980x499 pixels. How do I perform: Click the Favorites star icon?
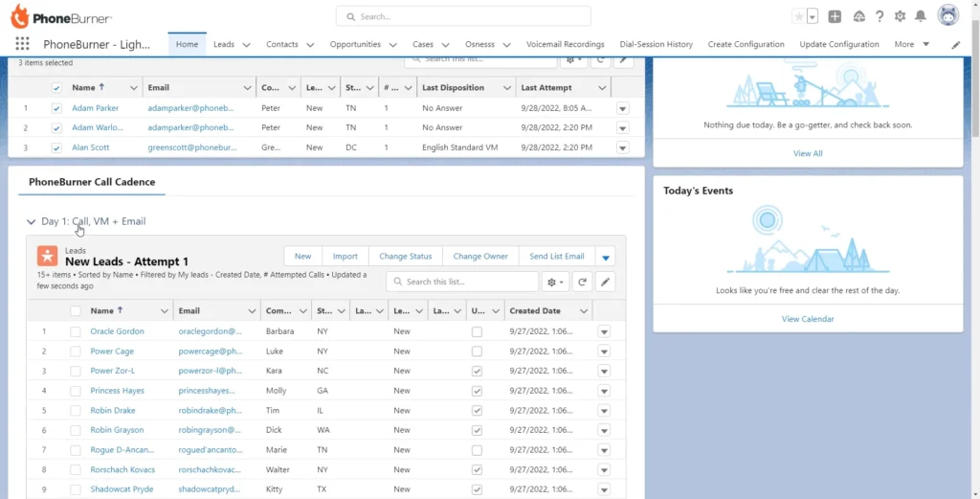[799, 17]
